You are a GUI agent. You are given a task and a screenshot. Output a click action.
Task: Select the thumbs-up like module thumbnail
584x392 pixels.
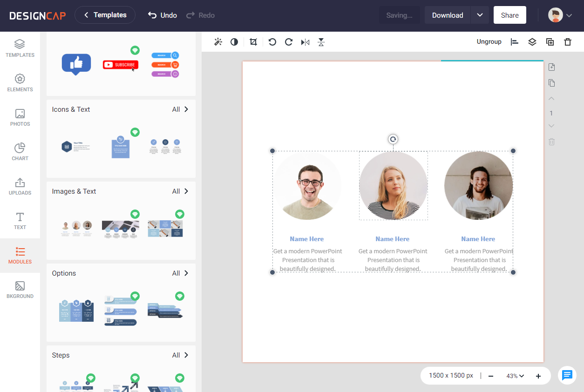tap(76, 64)
